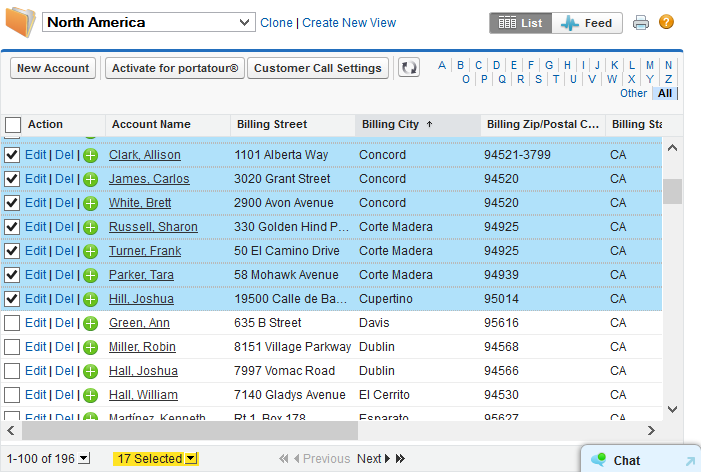Image resolution: width=701 pixels, height=472 pixels.
Task: Click the printer icon for printable view
Action: pyautogui.click(x=640, y=23)
